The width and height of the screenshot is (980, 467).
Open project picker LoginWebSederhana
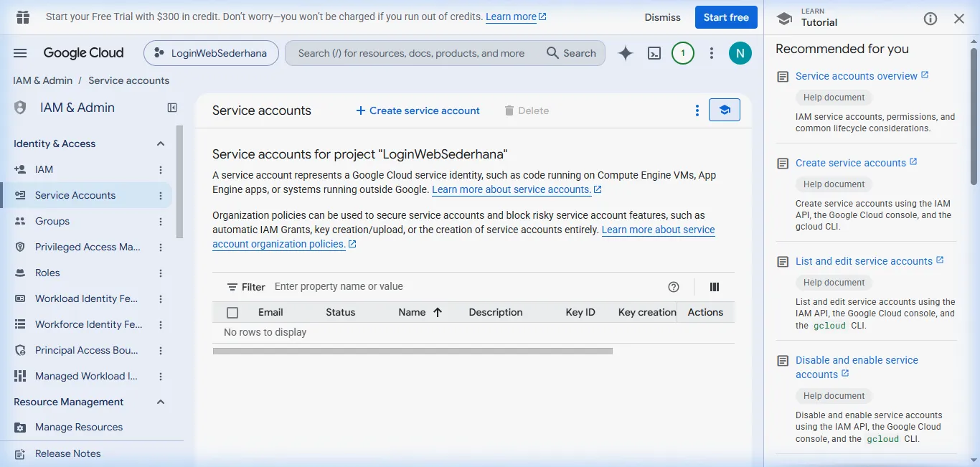(x=211, y=53)
